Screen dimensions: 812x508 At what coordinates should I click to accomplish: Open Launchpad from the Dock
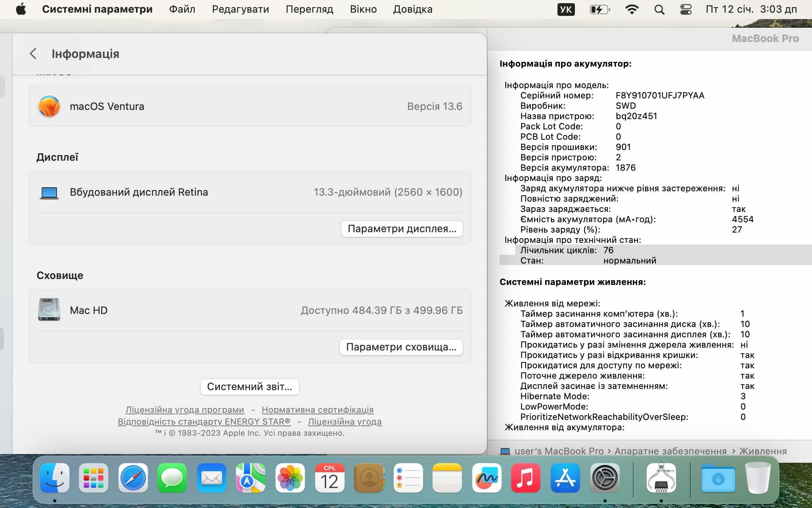click(94, 478)
